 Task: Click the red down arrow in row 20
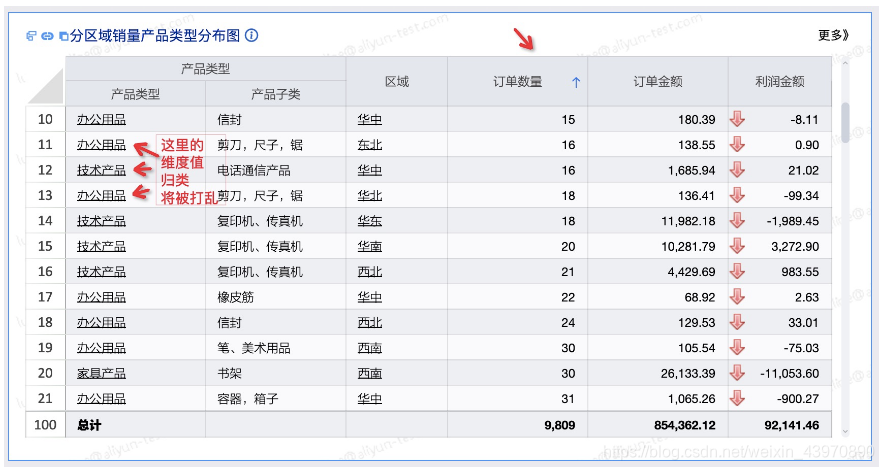[737, 373]
